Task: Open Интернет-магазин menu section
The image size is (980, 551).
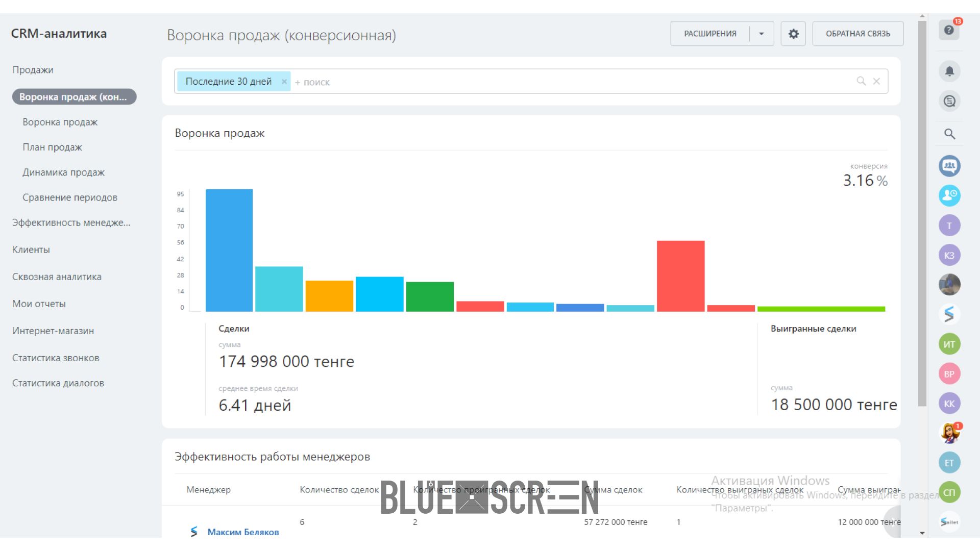Action: [53, 331]
